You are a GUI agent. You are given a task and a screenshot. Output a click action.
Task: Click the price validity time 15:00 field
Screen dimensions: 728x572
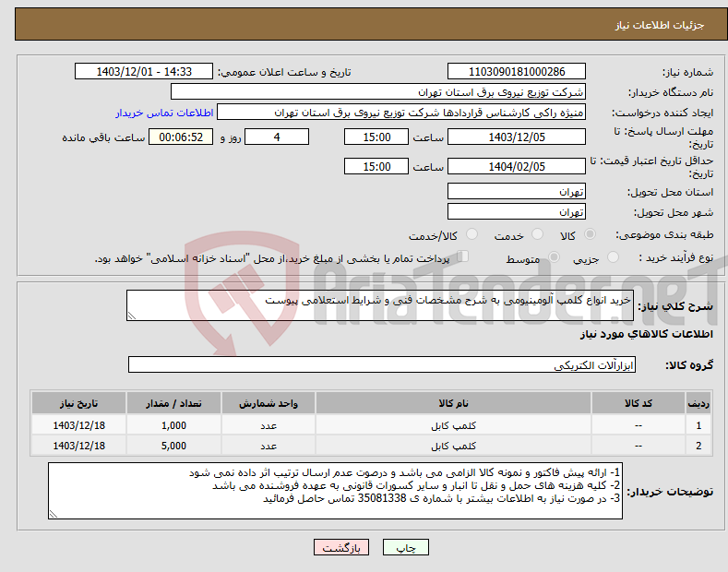click(376, 166)
